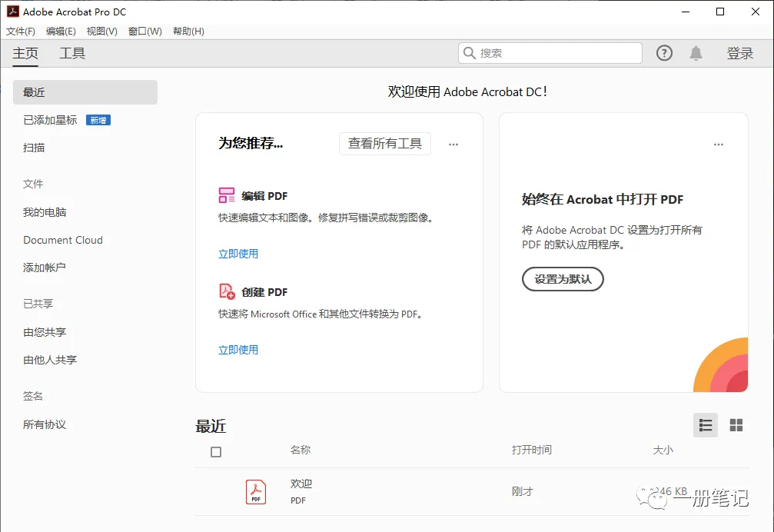The height and width of the screenshot is (532, 774).
Task: Select 扫描 in the sidebar
Action: tap(34, 148)
